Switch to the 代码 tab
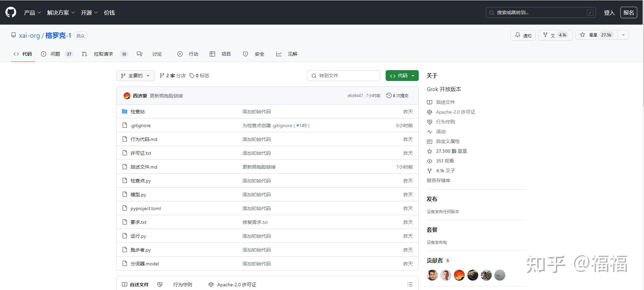The image size is (644, 290). (x=23, y=54)
